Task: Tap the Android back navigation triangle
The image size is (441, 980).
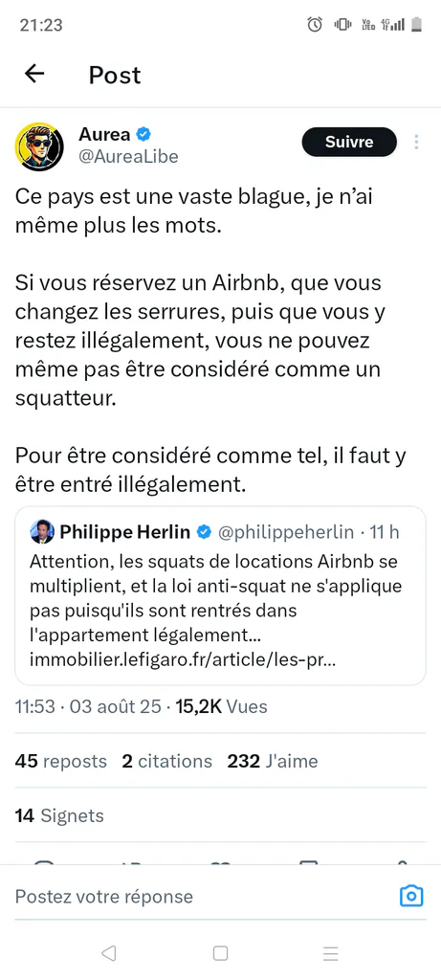Action: pyautogui.click(x=109, y=953)
